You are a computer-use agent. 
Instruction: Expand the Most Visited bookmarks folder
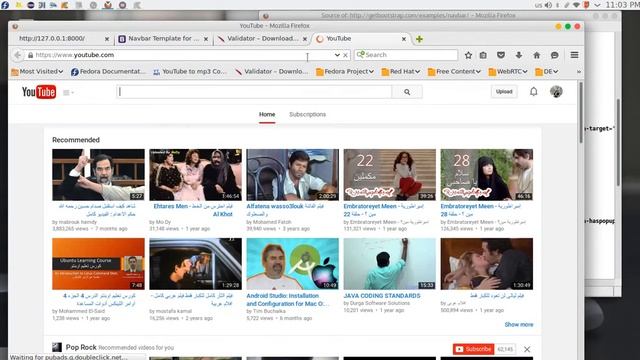click(37, 71)
